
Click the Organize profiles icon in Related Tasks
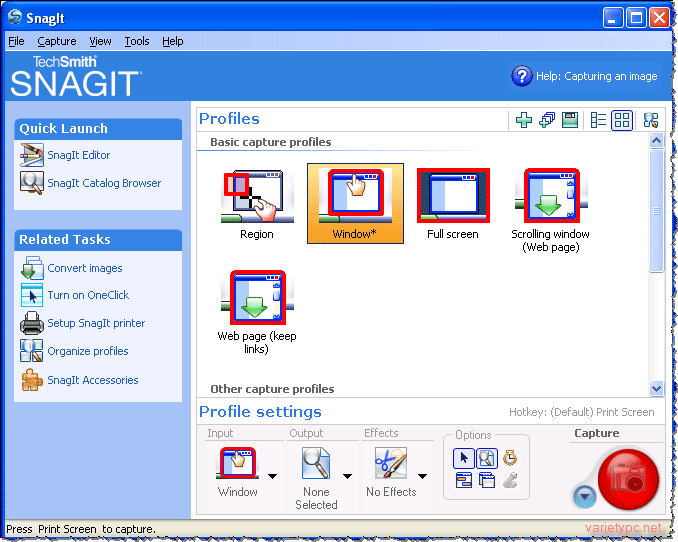[x=32, y=350]
